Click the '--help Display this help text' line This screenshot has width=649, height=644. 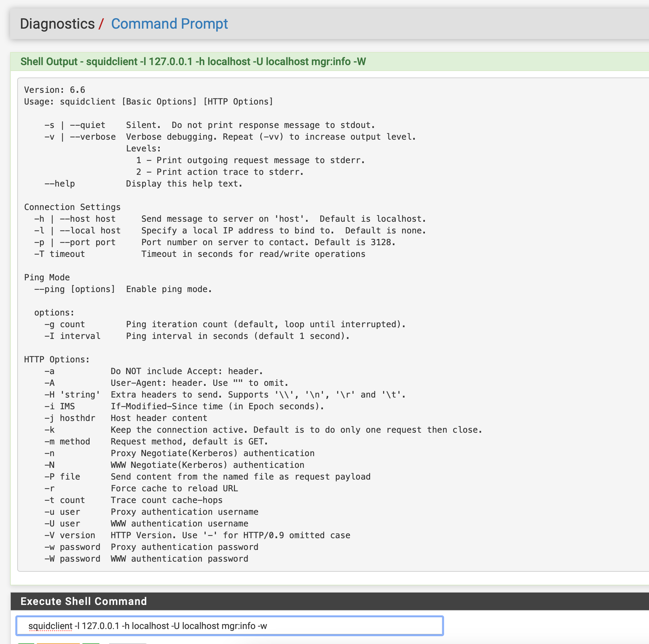[x=143, y=184]
